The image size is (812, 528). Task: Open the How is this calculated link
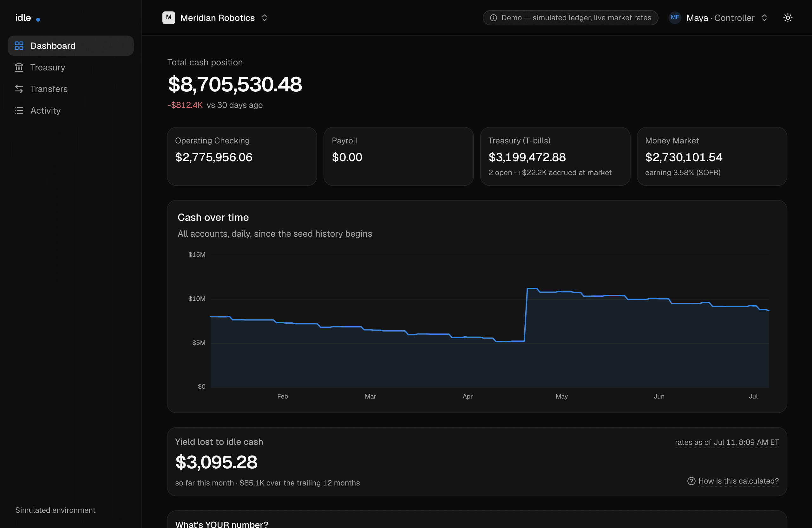(738, 481)
